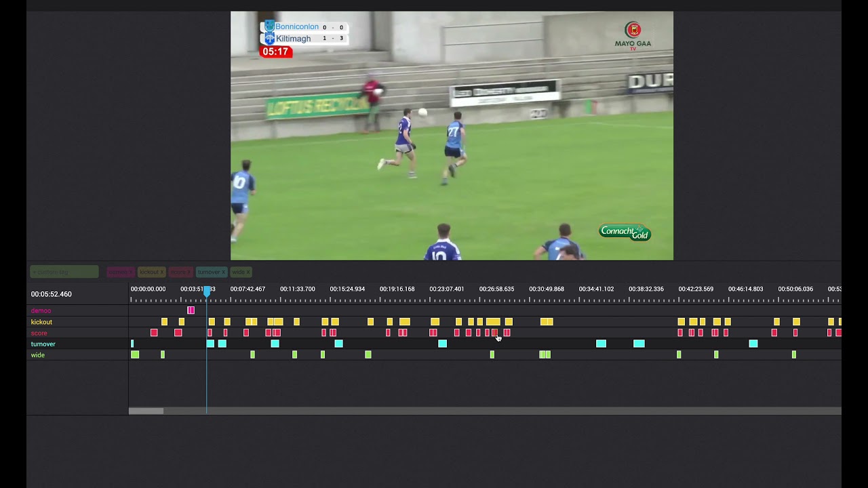Click the custom-tag input field

[64, 272]
